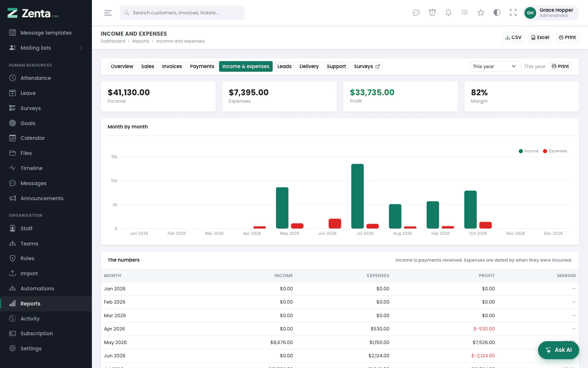This screenshot has width=588, height=368.
Task: Switch to the Sales tab
Action: point(147,66)
